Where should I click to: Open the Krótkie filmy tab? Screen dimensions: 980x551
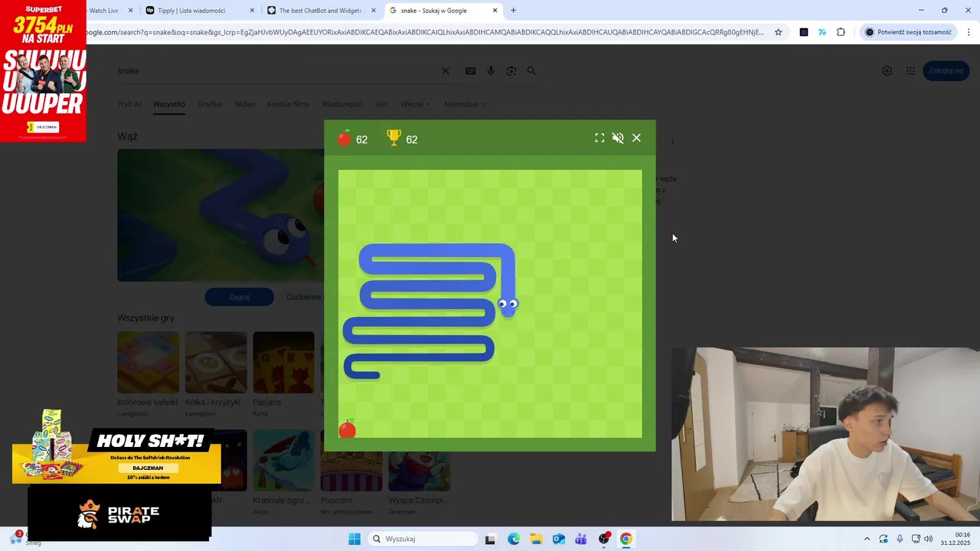pyautogui.click(x=288, y=104)
